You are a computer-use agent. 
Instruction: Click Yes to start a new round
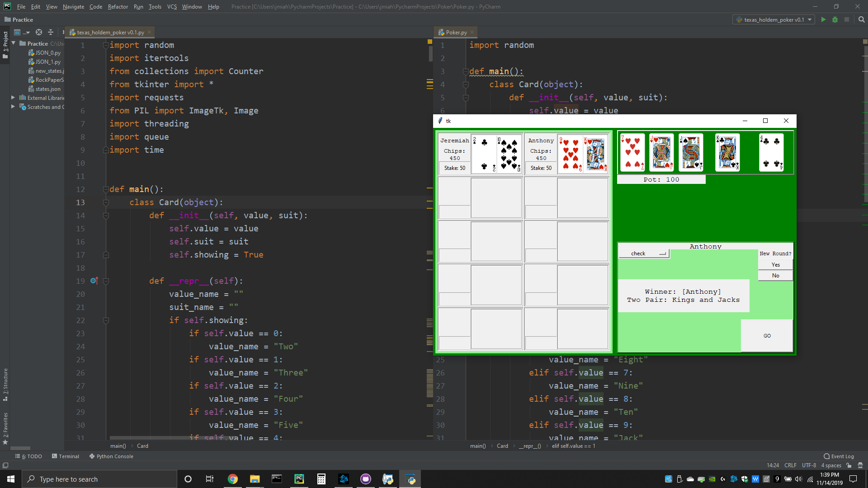coord(775,264)
